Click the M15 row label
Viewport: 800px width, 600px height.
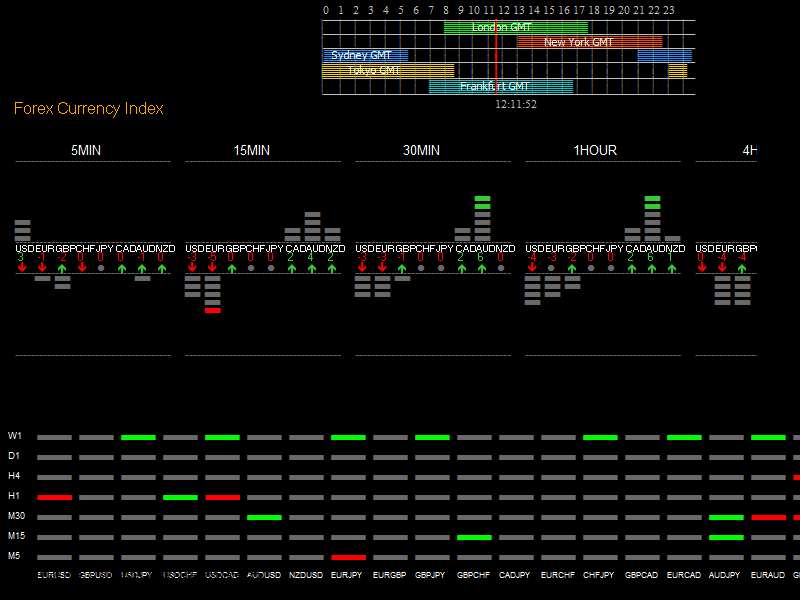(16, 536)
